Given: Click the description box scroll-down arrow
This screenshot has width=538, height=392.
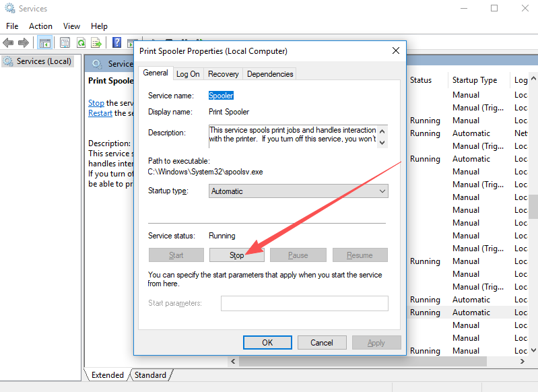Looking at the screenshot, I should (382, 142).
